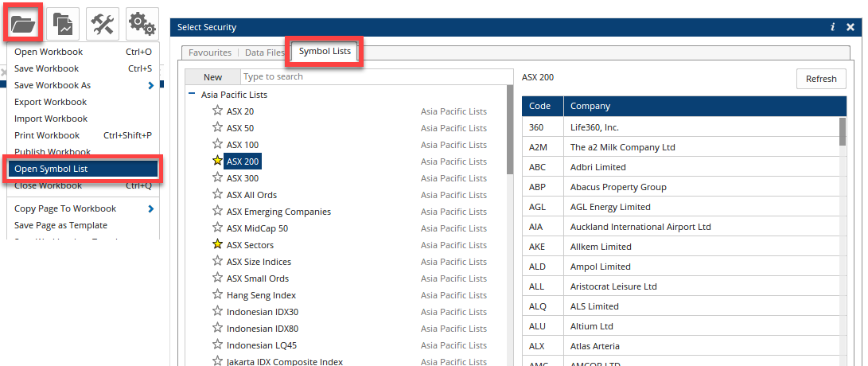Image resolution: width=868 pixels, height=366 pixels.
Task: Favourite the ASX 50 list star
Action: click(217, 127)
